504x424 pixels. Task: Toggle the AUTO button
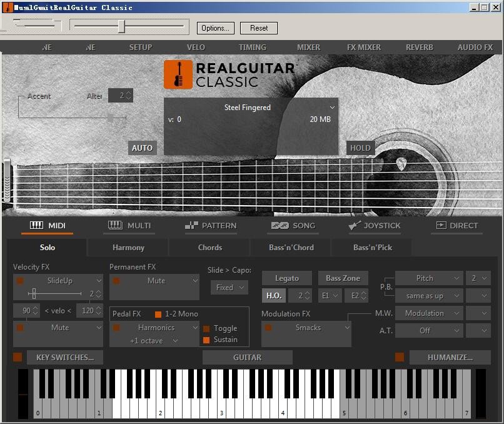[x=142, y=148]
